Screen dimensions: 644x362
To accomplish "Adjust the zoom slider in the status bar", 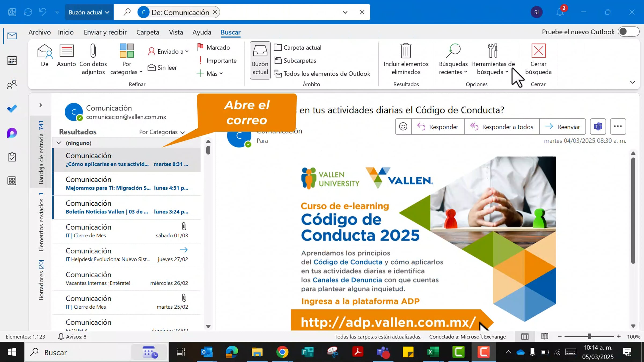I will point(589,337).
